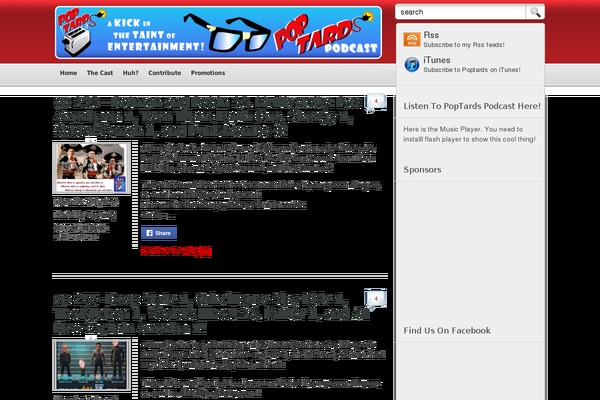Click the Rss subscribe link
Image resolution: width=600 pixels, height=400 pixels.
(431, 35)
